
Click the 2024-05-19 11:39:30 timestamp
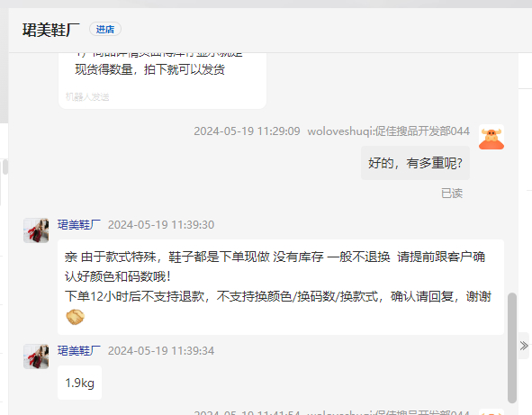[x=161, y=225]
